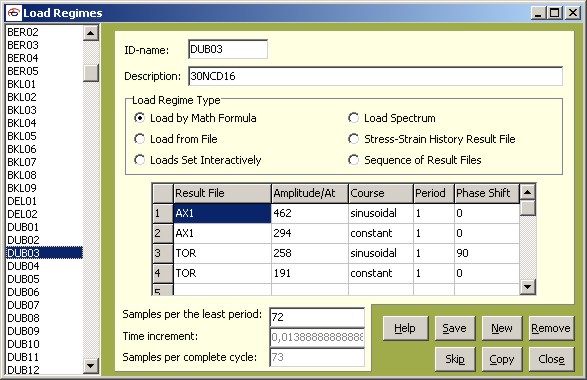This screenshot has width=587, height=380.
Task: Click row header number 2
Action: (x=163, y=234)
